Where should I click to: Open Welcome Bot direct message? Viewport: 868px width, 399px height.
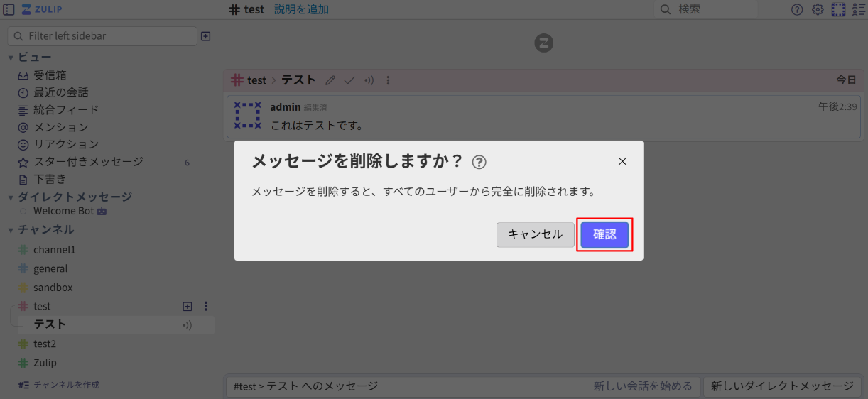coord(64,211)
